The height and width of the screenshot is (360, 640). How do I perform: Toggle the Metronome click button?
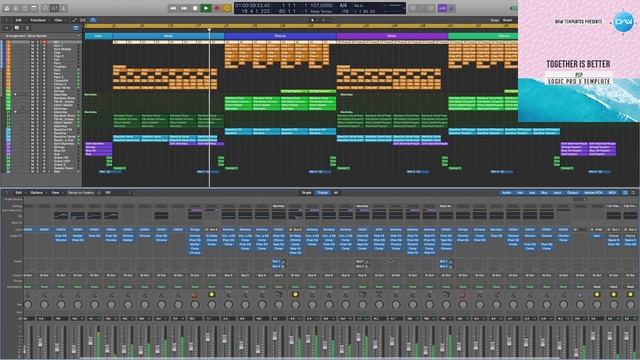pos(451,8)
